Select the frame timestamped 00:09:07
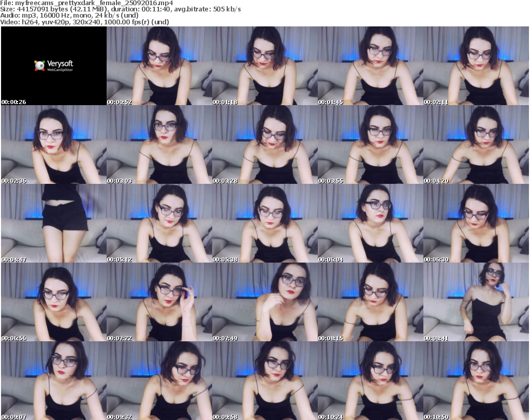 [x=54, y=381]
